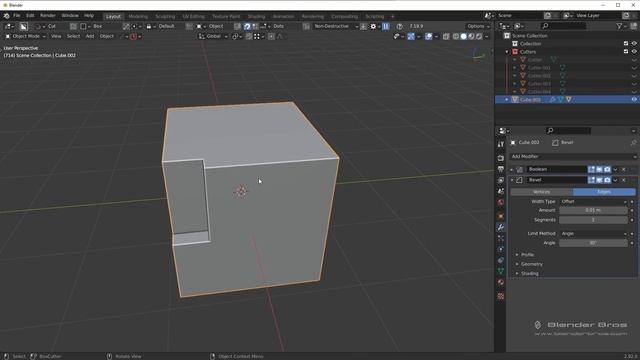Switch to rendered viewport shading

(x=479, y=36)
